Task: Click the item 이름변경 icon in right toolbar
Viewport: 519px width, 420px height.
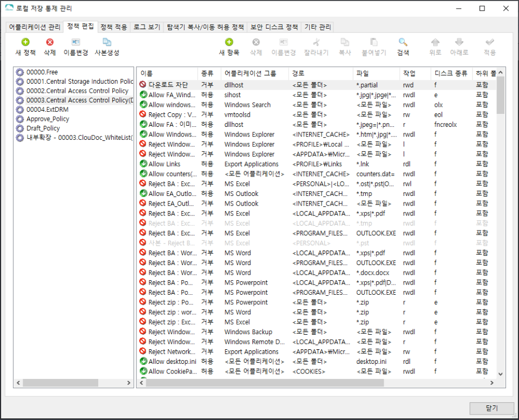Action: point(284,42)
